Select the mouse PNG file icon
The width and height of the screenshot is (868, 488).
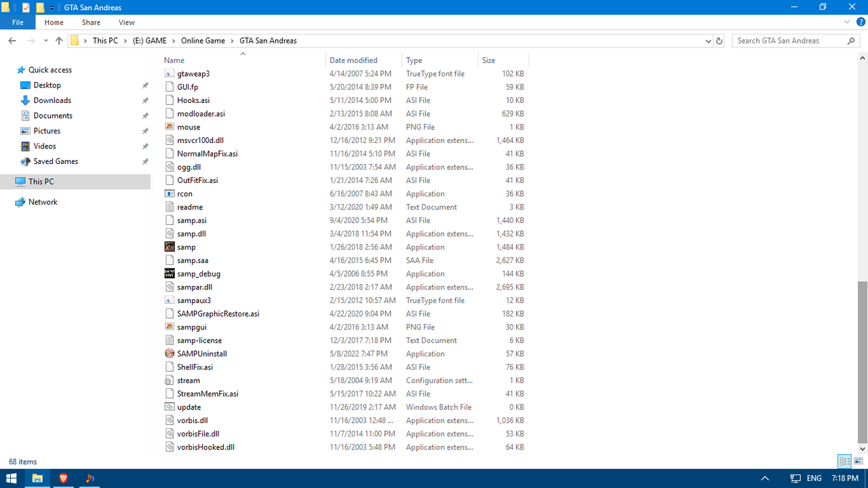[170, 127]
